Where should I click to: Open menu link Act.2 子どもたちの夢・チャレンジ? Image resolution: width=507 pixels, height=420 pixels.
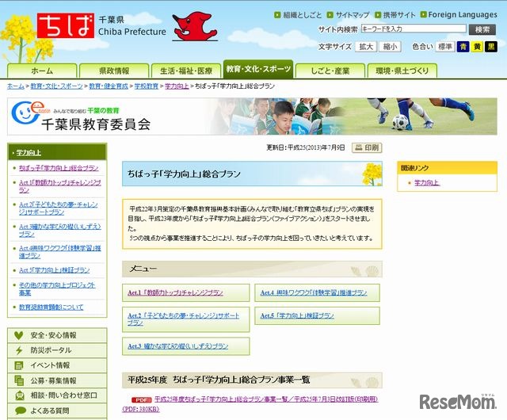(x=183, y=319)
